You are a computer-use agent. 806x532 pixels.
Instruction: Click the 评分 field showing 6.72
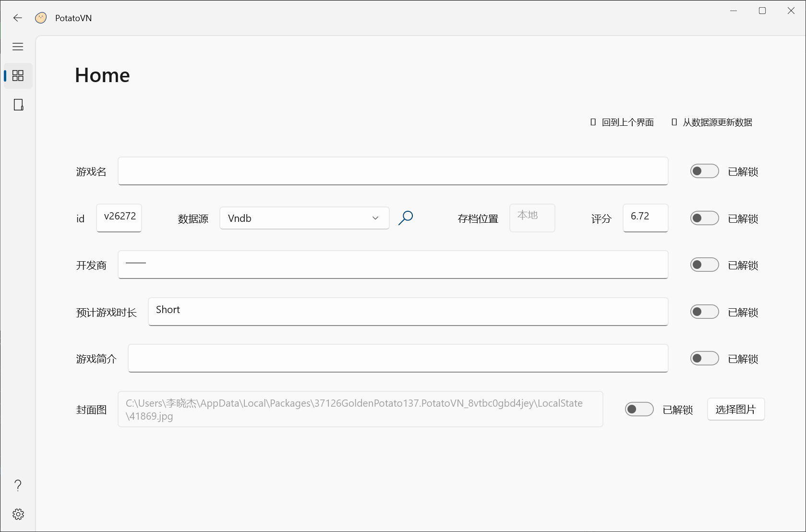coord(645,218)
